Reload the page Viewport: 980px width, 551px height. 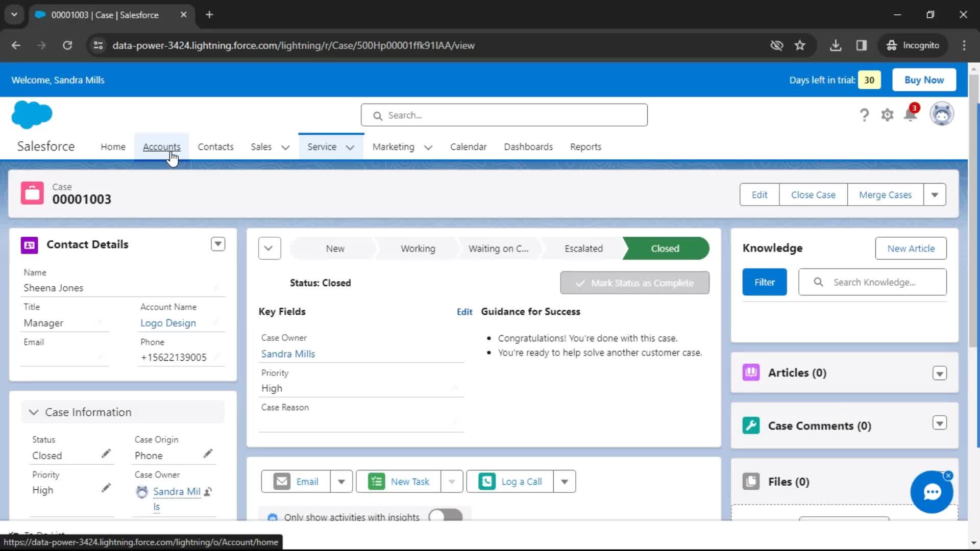(67, 45)
